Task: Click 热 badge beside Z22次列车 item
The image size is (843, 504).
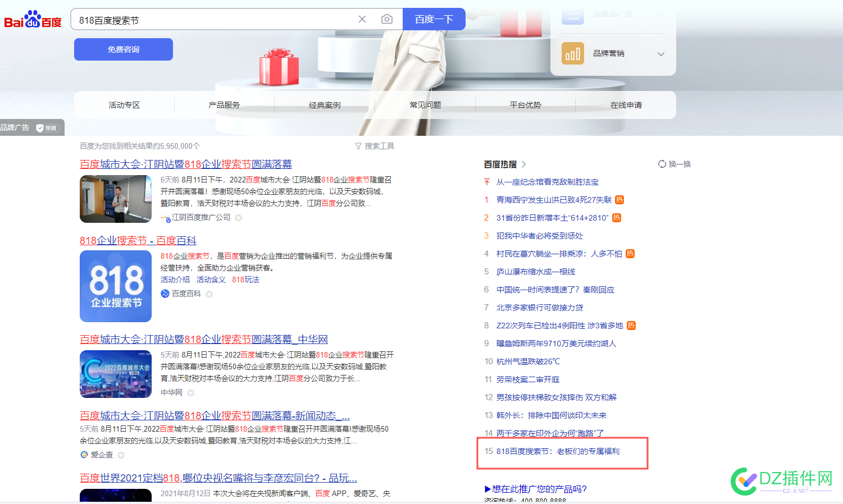Action: pos(631,326)
